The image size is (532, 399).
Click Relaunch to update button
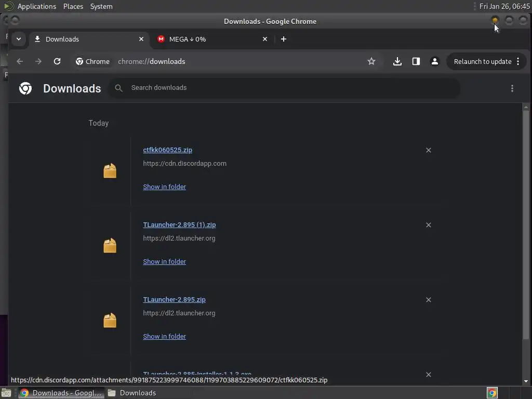[x=483, y=61]
